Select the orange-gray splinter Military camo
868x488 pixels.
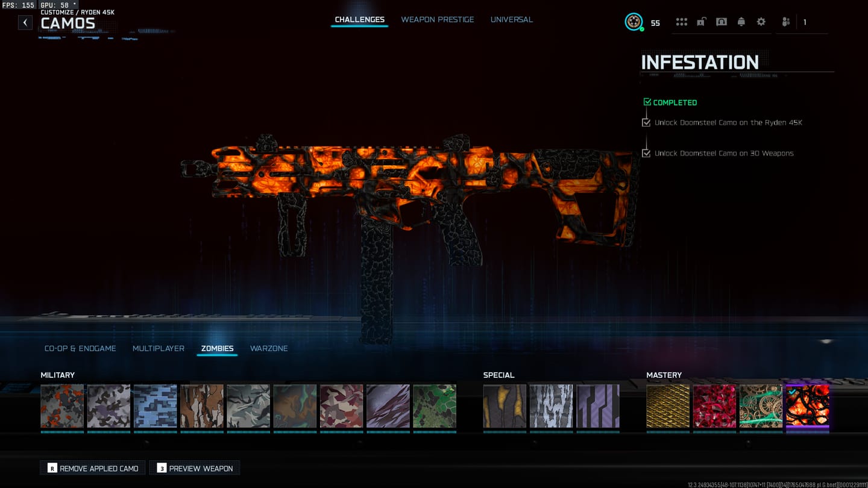[x=62, y=407]
